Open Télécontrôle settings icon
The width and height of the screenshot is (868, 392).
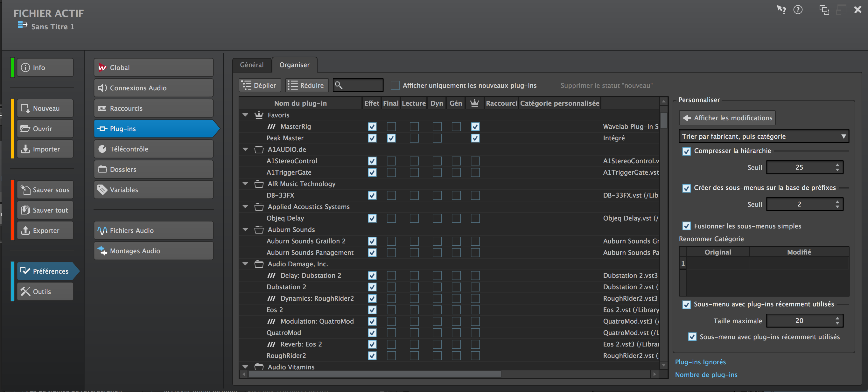pyautogui.click(x=102, y=149)
